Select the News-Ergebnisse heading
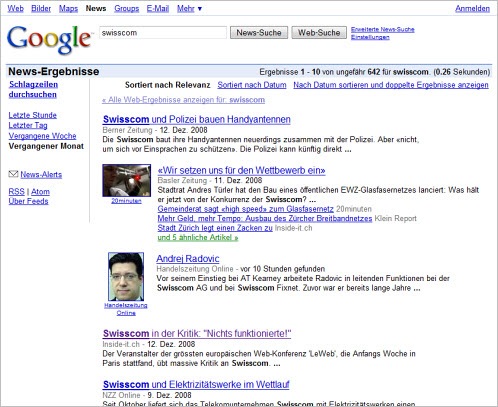This screenshot has height=407, width=498. (54, 71)
